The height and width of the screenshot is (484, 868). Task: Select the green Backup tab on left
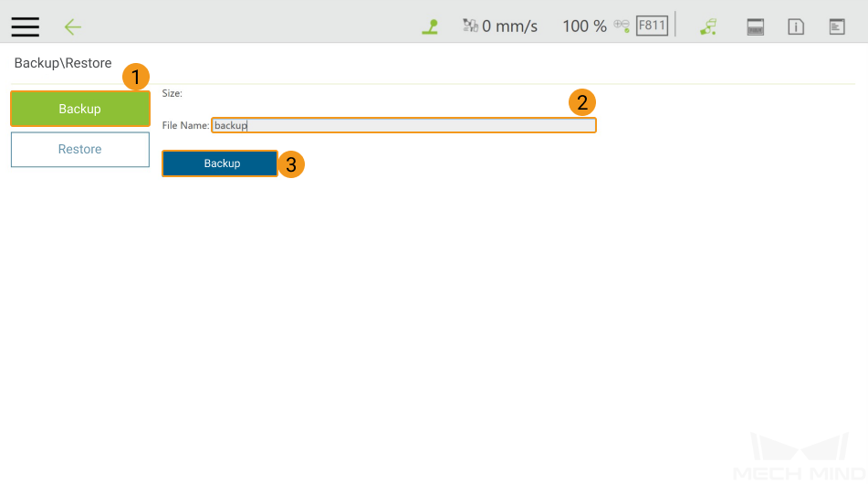(x=80, y=109)
